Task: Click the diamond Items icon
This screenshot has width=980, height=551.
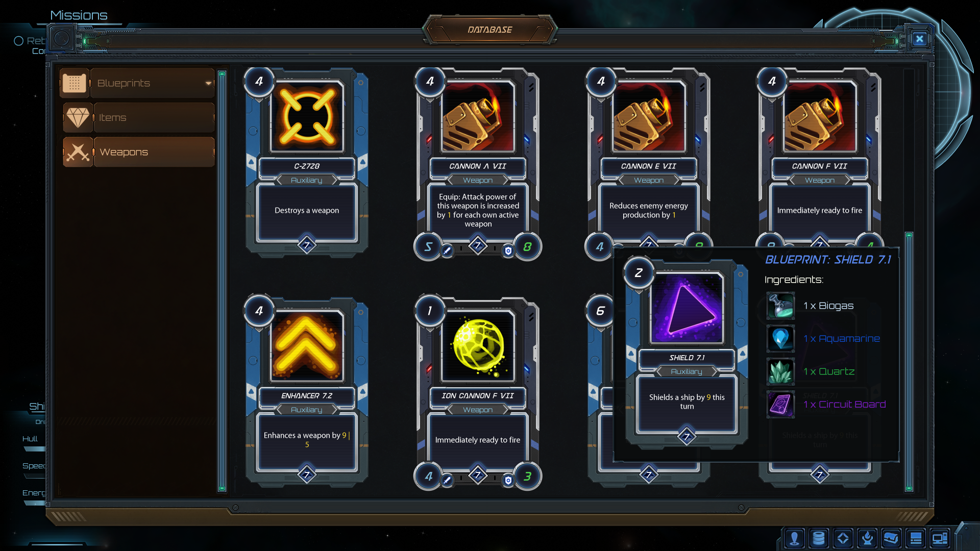Action: [78, 117]
